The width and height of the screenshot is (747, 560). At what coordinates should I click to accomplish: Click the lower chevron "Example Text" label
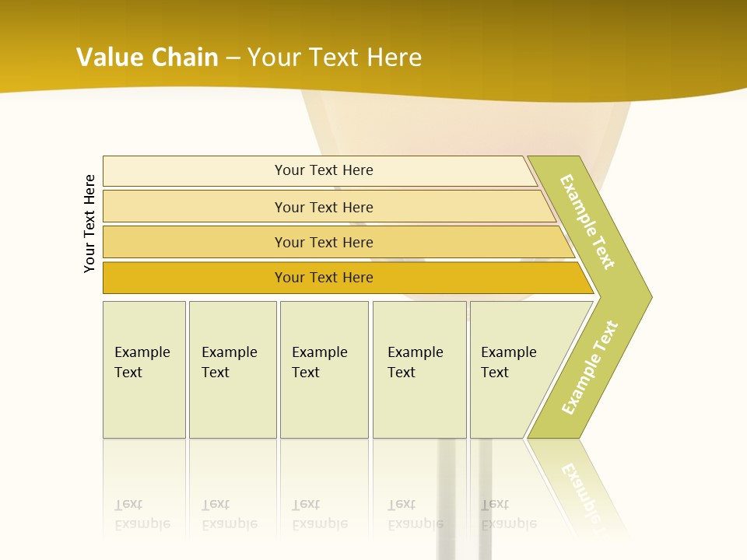[590, 368]
